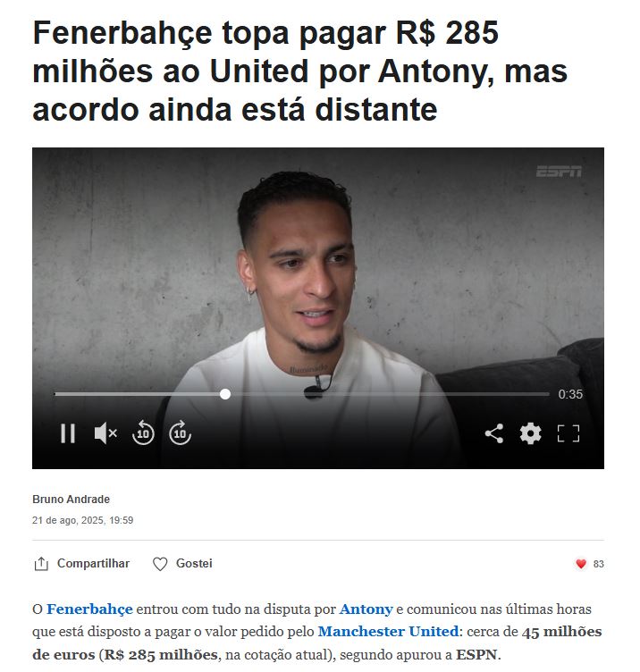Open video share options icon
This screenshot has width=640, height=672.
[493, 433]
